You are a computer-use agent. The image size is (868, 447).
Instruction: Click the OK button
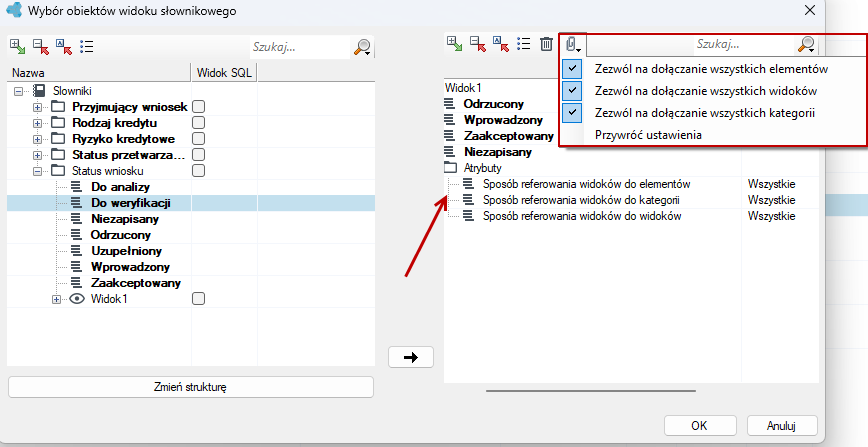coord(700,425)
